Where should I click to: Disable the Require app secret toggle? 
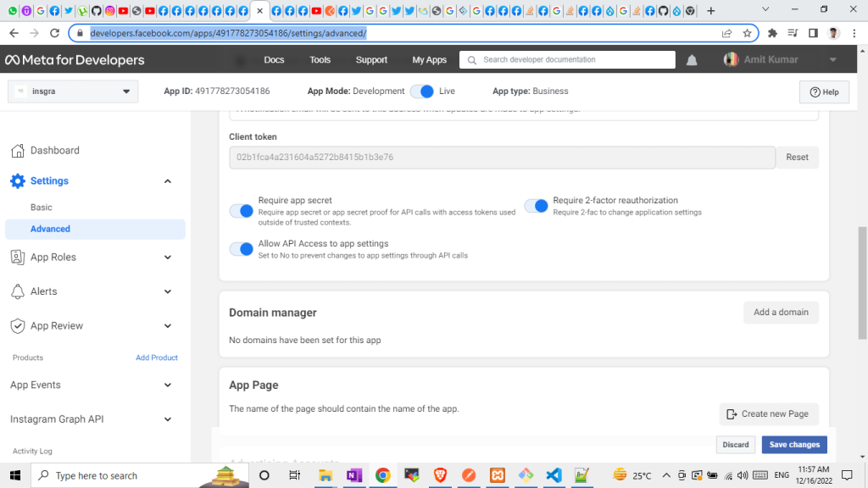pos(242,211)
